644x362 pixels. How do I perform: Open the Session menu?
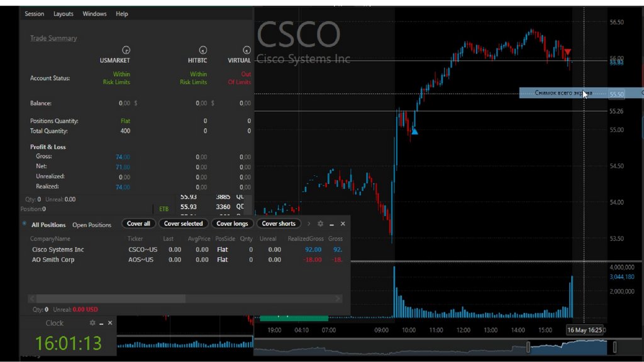(34, 14)
